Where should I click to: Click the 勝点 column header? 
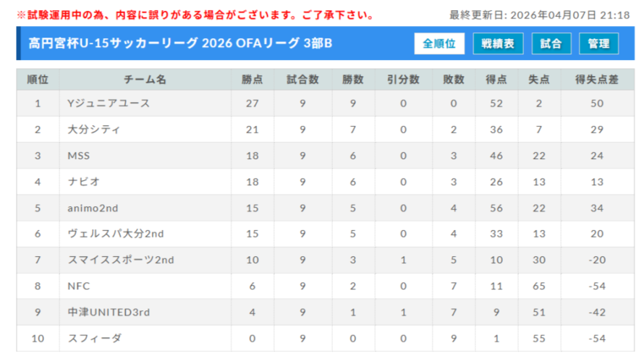252,80
